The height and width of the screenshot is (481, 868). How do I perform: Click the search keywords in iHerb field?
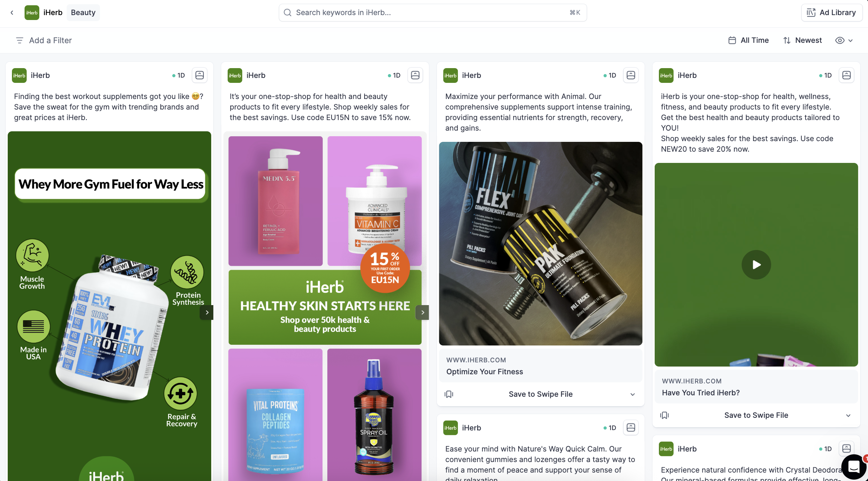coord(433,13)
